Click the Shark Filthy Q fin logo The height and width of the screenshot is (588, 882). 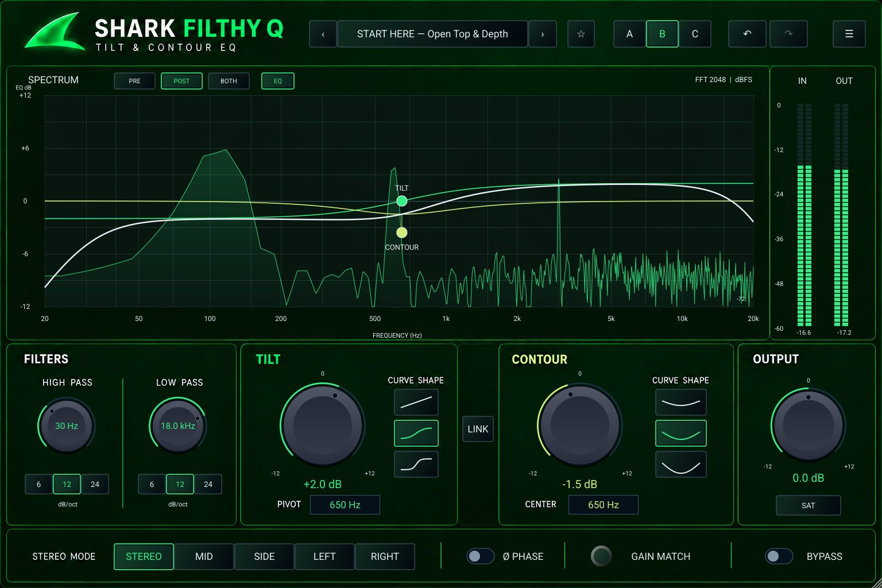click(x=55, y=32)
